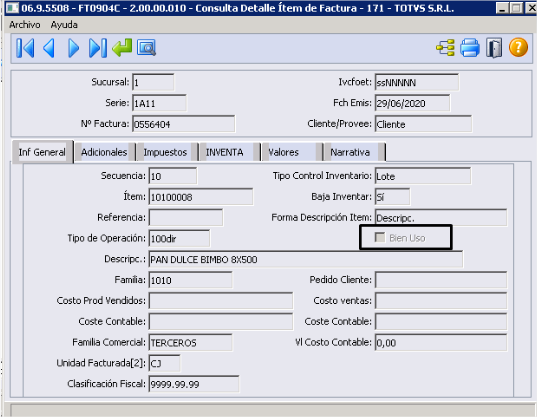Open the Ayuda menu
The image size is (537, 417).
point(64,25)
